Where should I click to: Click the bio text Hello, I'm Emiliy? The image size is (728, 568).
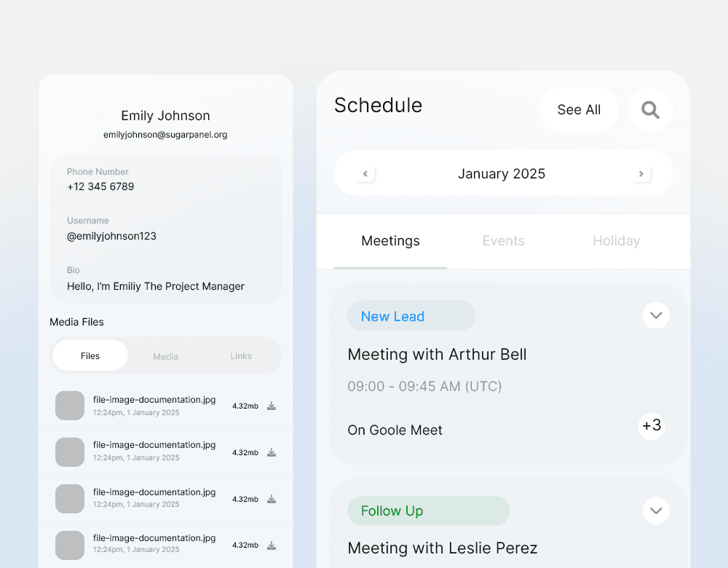pos(156,286)
